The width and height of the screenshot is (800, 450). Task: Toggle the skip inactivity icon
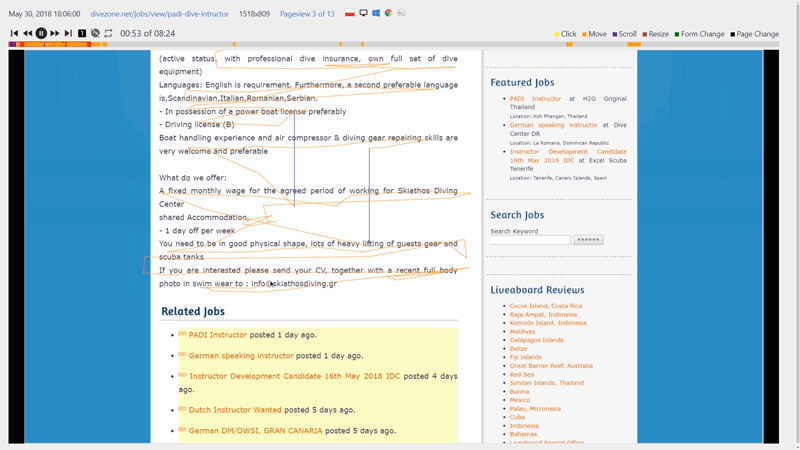coord(95,33)
